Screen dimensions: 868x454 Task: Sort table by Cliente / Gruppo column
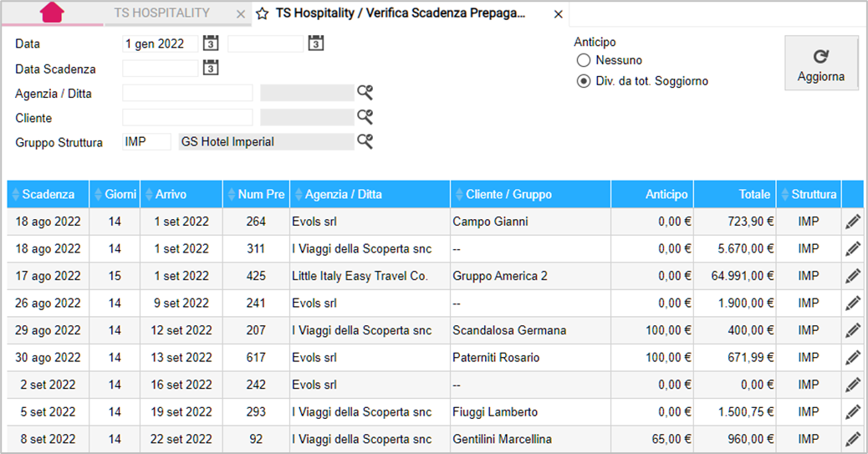(530, 194)
